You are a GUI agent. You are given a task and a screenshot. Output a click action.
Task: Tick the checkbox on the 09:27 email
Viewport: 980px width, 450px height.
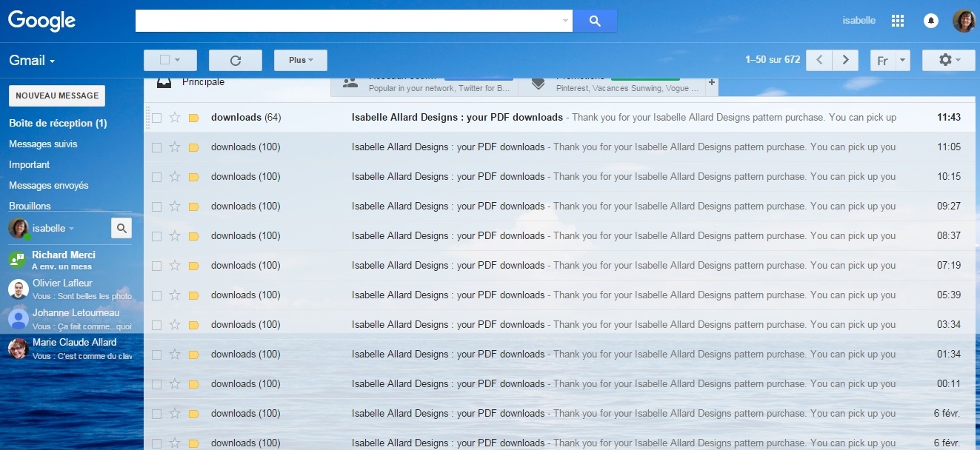(156, 206)
